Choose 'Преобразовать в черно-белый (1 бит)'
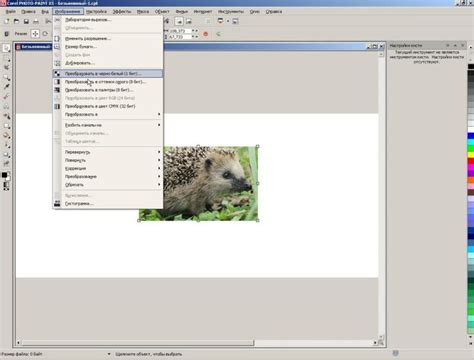The image size is (474, 360). tap(108, 73)
